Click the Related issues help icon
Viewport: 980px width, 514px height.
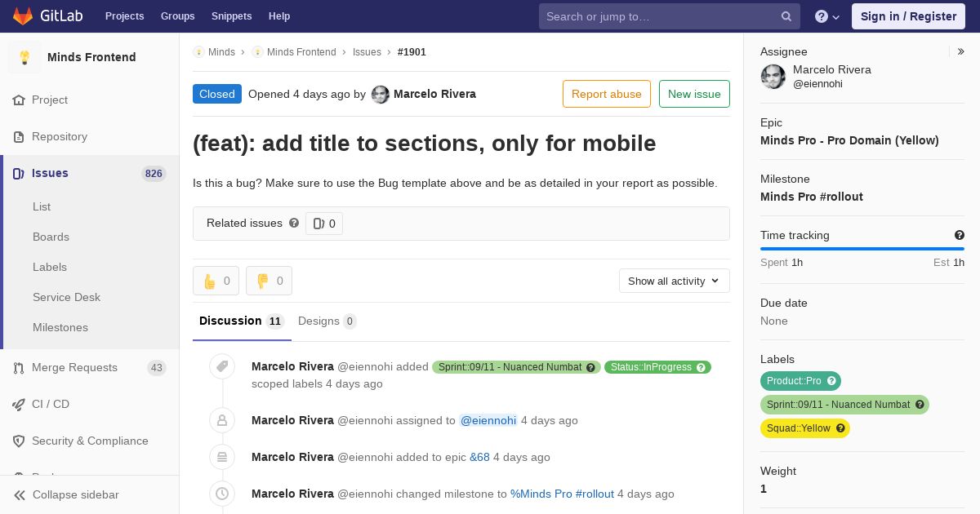pyautogui.click(x=294, y=223)
